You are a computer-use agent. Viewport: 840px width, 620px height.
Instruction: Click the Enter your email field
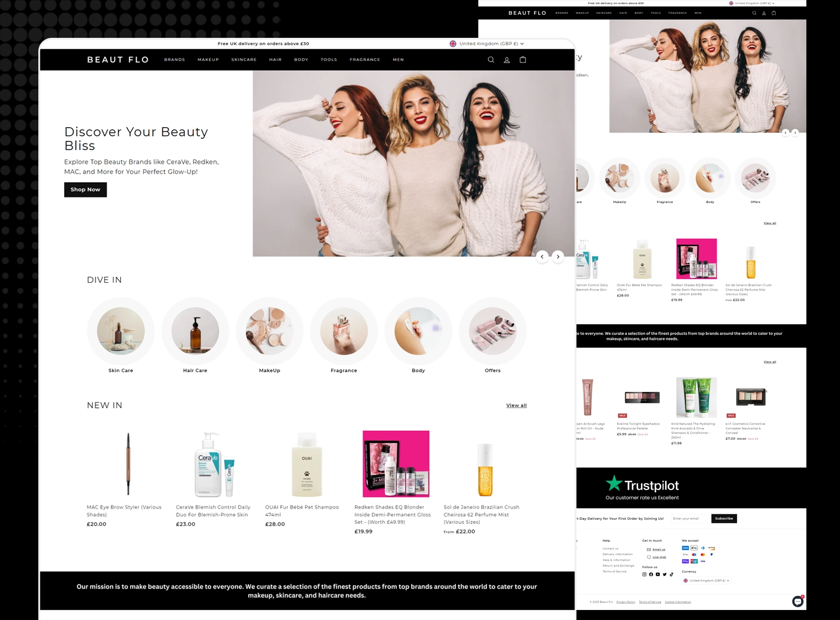click(690, 519)
